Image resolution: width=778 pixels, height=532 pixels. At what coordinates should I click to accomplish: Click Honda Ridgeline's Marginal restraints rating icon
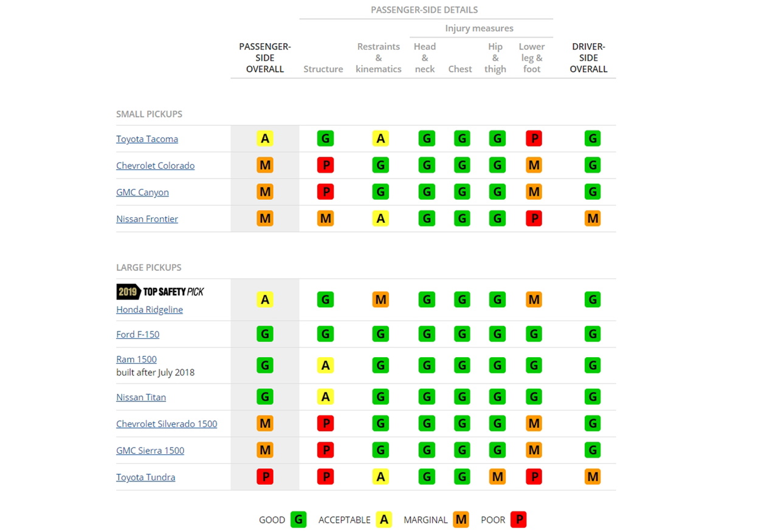(380, 299)
